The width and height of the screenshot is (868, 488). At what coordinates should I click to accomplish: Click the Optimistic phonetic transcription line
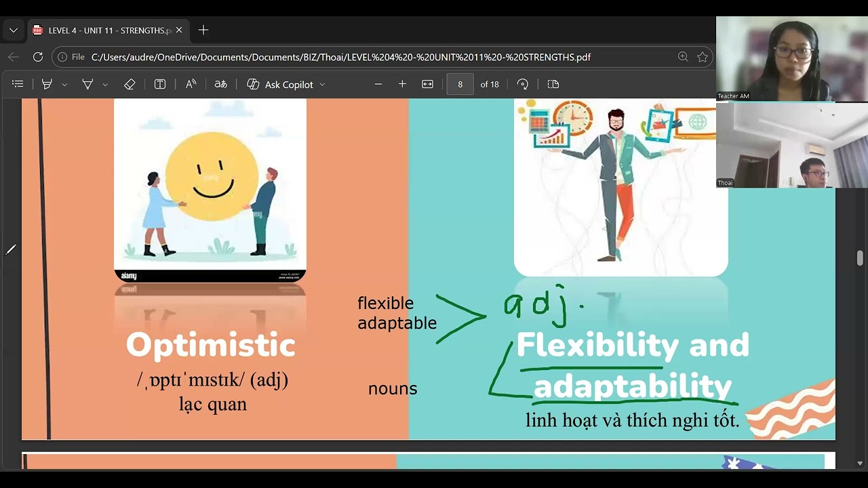[x=212, y=380]
